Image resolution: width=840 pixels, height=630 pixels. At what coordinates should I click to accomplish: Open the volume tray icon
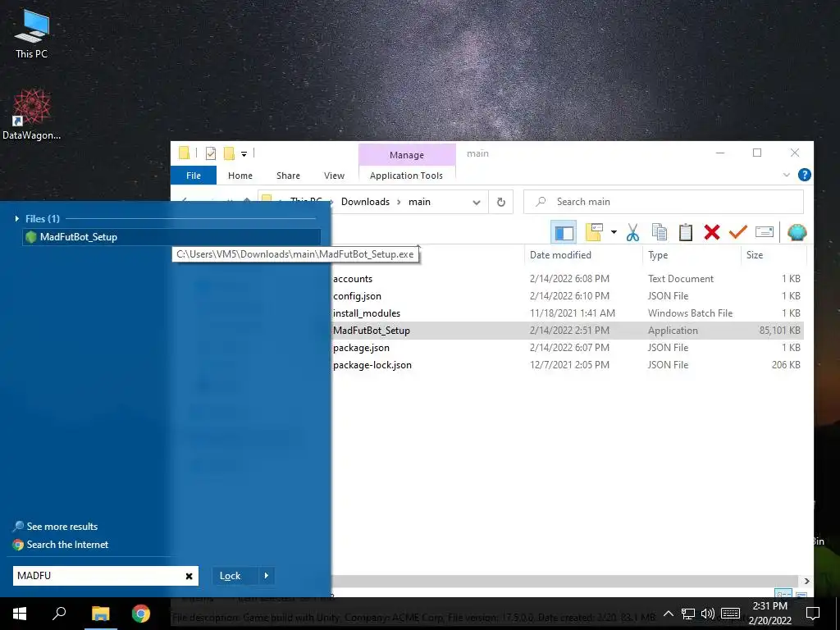(708, 614)
